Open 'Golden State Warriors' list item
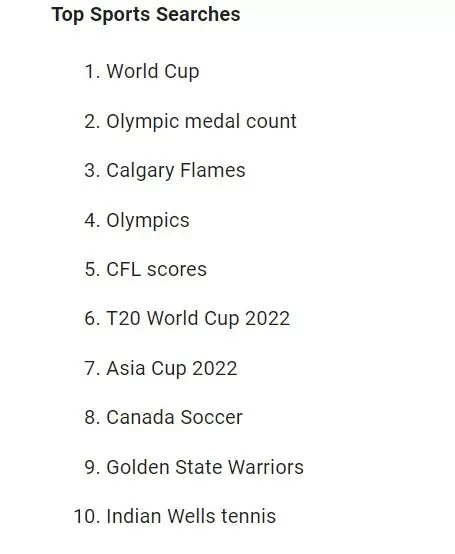The image size is (455, 554). click(205, 467)
